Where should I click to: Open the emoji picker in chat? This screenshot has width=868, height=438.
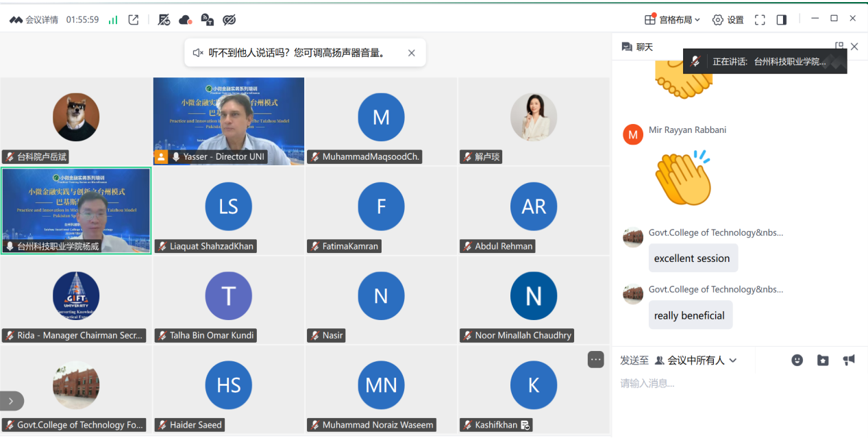coord(797,360)
